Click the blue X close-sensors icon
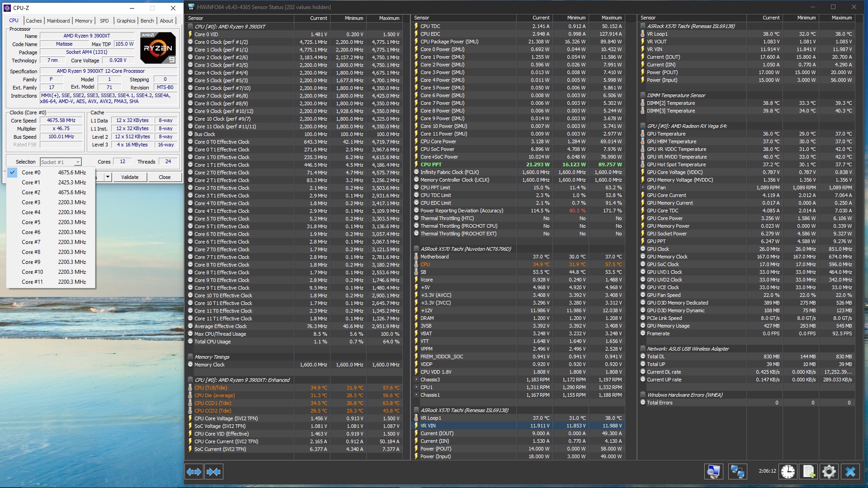Screen dimensions: 868x488 click(x=850, y=472)
